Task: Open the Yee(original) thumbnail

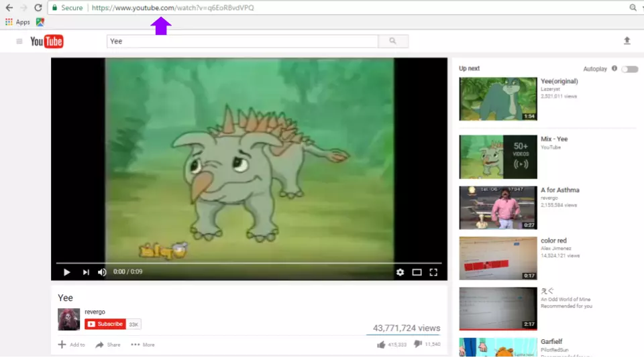Action: pos(498,99)
